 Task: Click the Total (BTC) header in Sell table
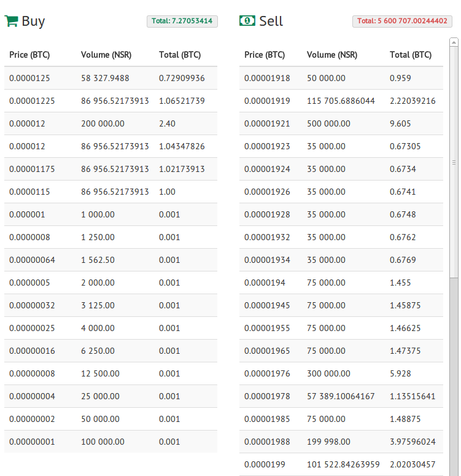point(411,55)
